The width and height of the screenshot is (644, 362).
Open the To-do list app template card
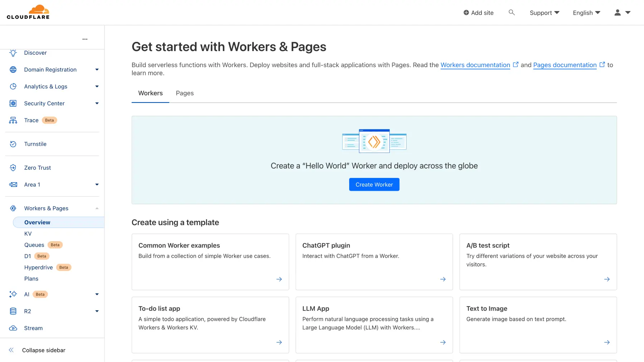point(210,325)
